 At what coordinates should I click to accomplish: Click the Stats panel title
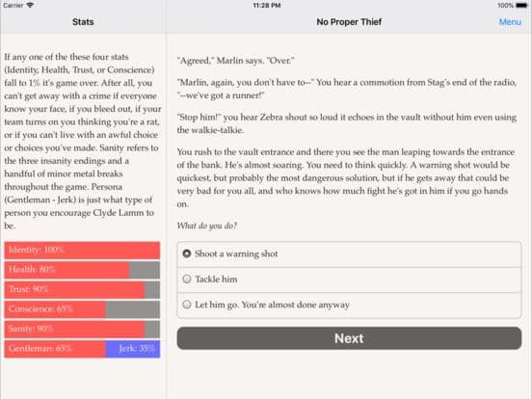tap(83, 22)
